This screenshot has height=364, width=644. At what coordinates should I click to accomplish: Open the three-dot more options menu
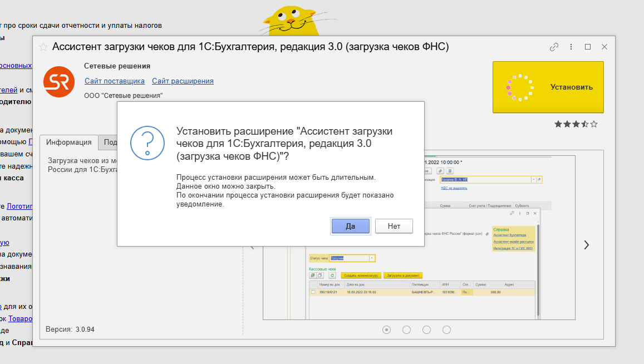[x=571, y=47]
